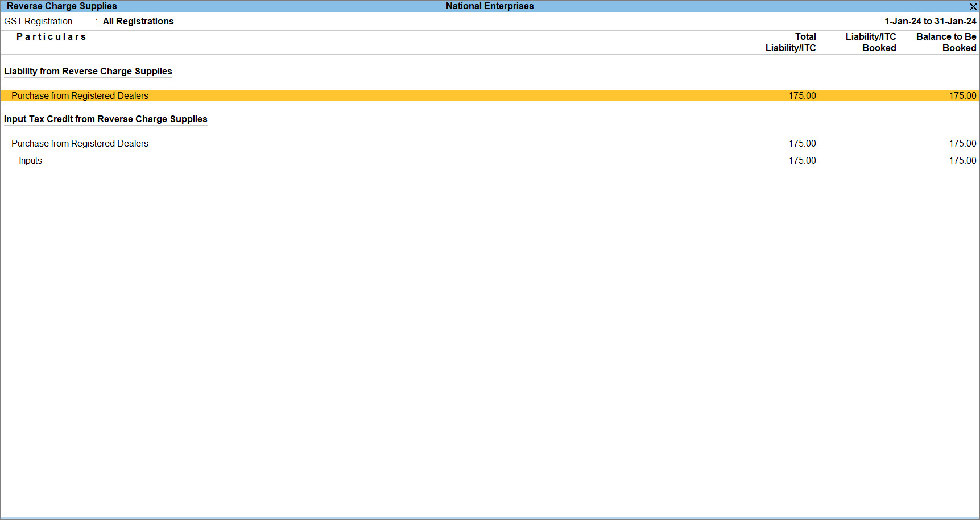Click the Balance to Be Booked header
The height and width of the screenshot is (520, 980).
[946, 43]
